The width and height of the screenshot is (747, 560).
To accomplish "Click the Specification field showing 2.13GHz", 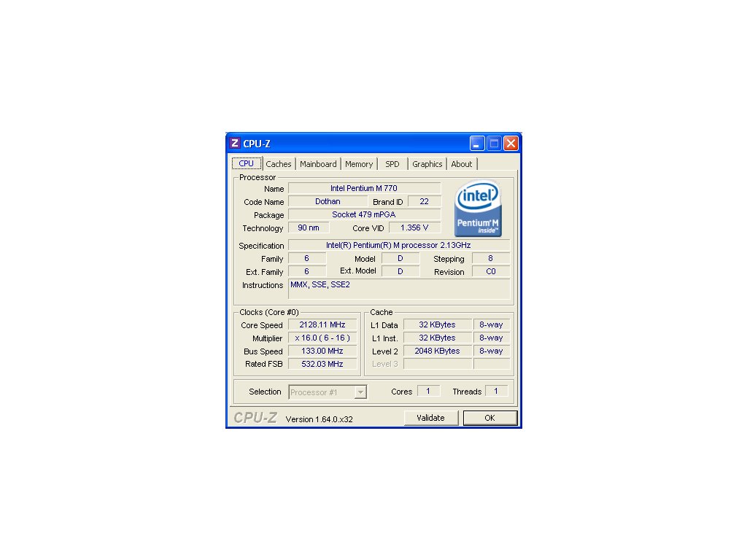I will tap(399, 245).
